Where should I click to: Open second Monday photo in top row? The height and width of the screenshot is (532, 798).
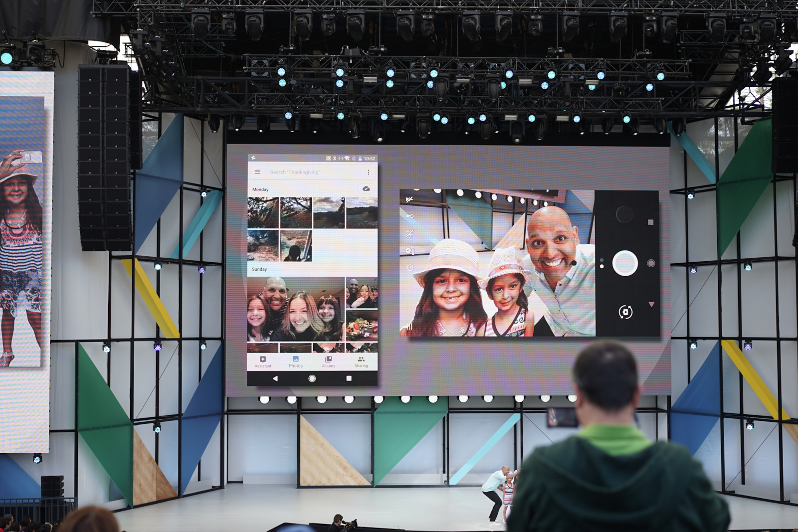tap(296, 212)
